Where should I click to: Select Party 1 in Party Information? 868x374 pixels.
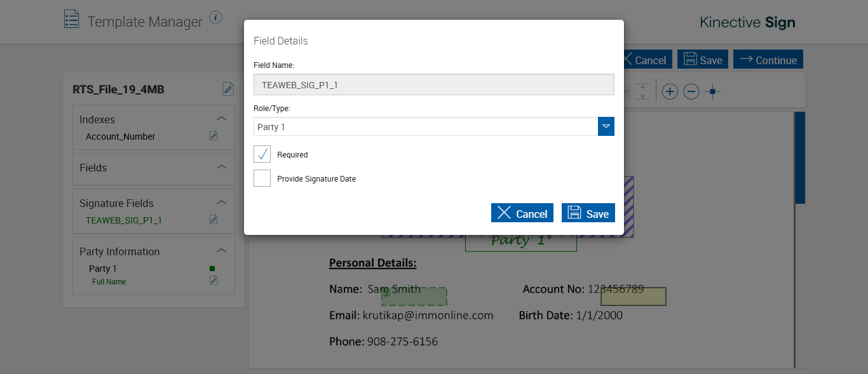point(103,269)
